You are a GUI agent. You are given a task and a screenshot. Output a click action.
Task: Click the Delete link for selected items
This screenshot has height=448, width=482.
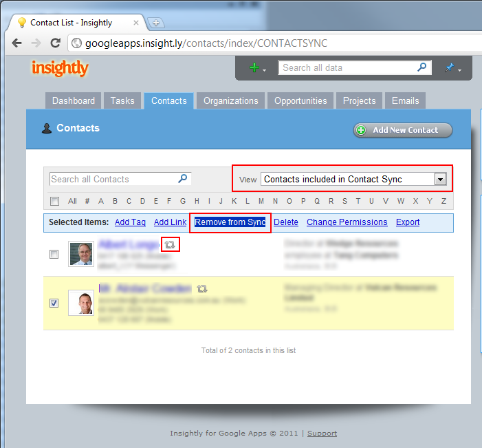pos(286,222)
